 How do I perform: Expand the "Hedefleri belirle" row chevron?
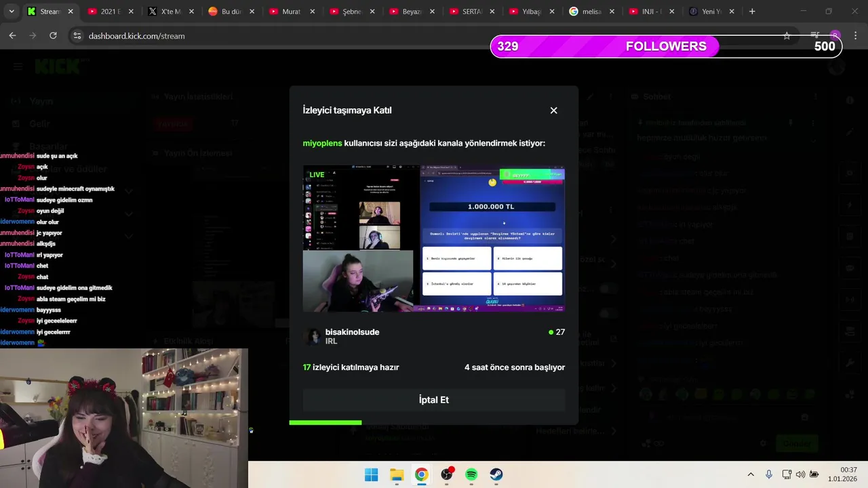(613, 431)
